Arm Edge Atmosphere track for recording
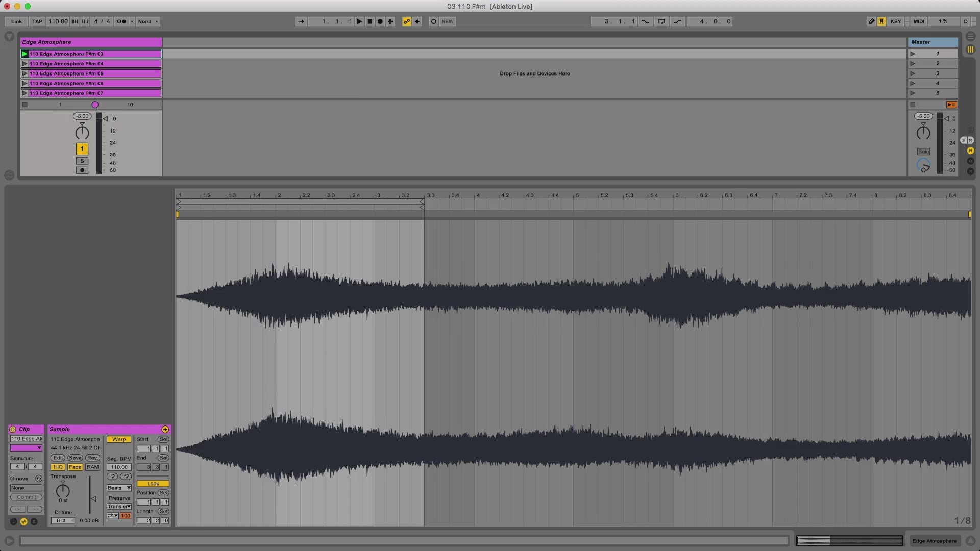 click(82, 170)
